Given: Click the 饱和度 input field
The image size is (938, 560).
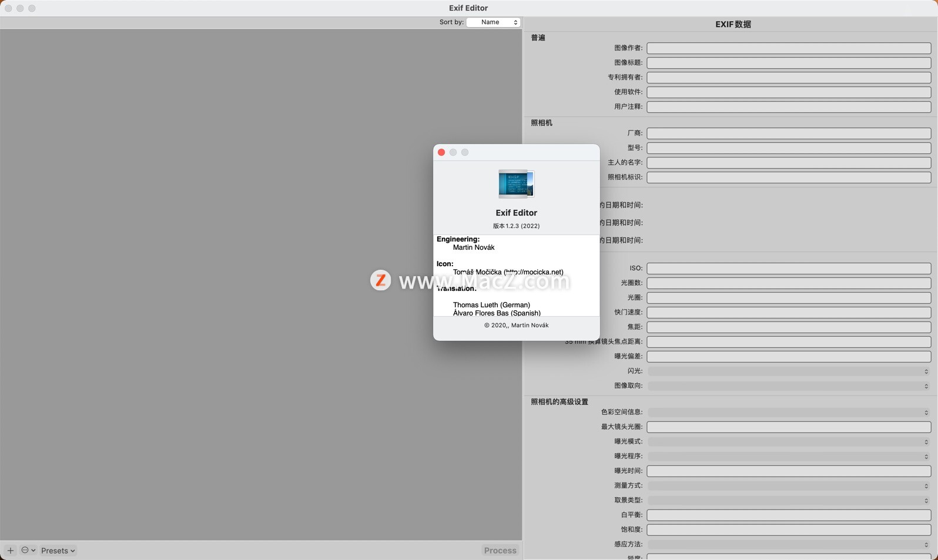Looking at the screenshot, I should (789, 530).
